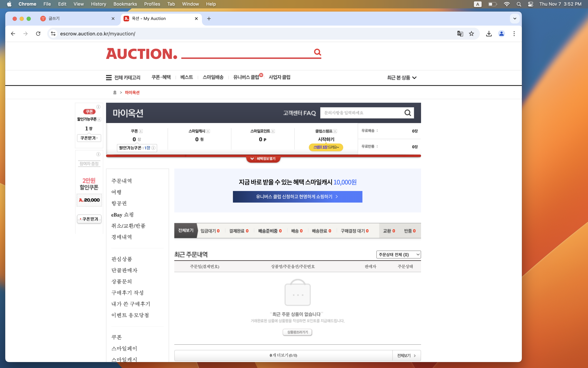Select the 배송준비중 0 tab

click(270, 231)
